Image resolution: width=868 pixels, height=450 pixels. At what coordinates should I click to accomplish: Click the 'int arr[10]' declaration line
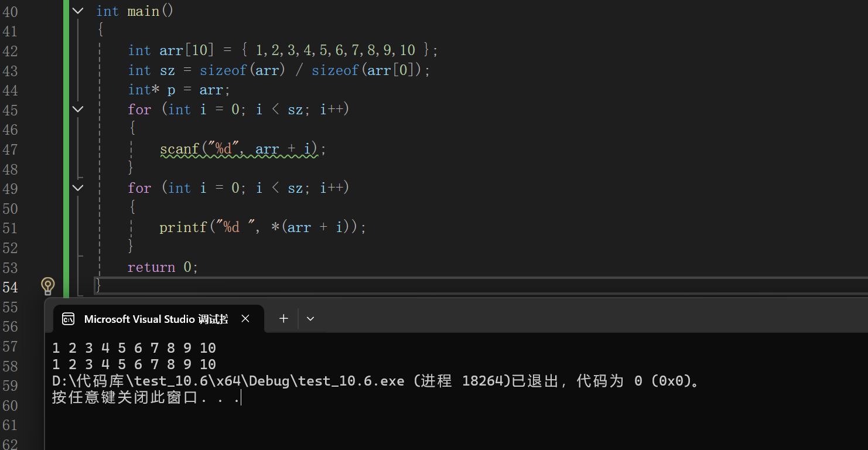pos(283,50)
